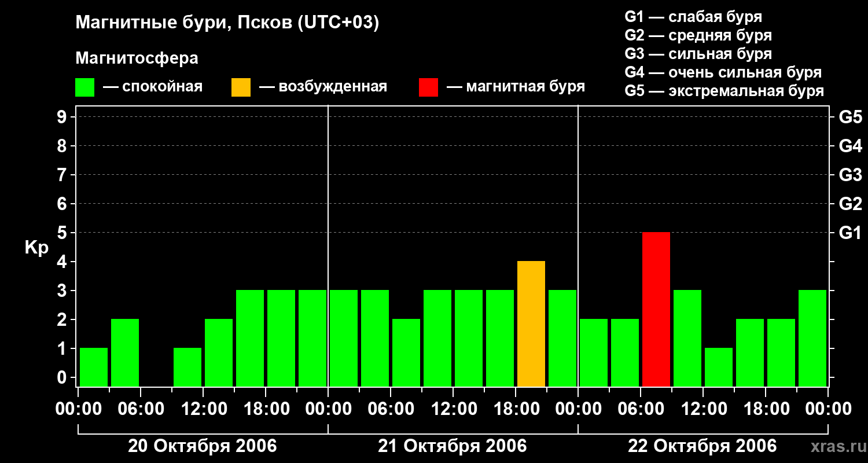Click the 'G2' right-axis tick label
The image size is (868, 463).
850,204
